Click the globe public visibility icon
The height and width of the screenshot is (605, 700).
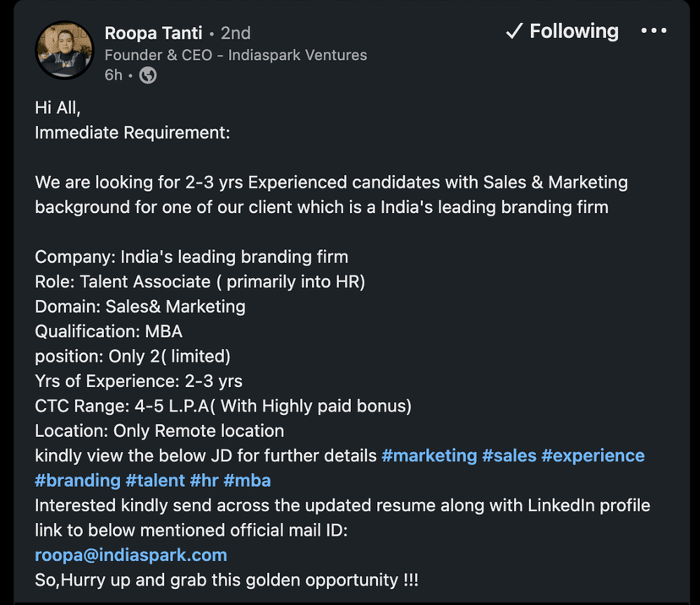tap(148, 75)
